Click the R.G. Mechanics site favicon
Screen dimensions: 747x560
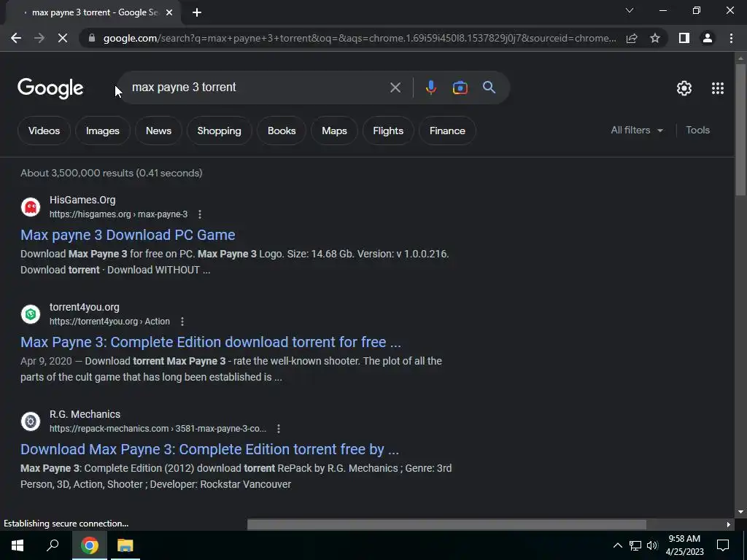point(31,421)
